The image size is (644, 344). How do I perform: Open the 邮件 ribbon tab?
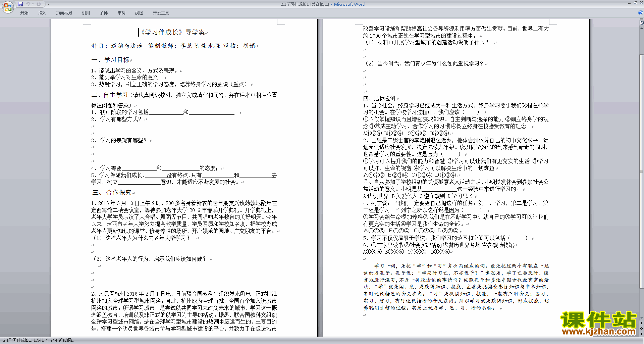[104, 13]
